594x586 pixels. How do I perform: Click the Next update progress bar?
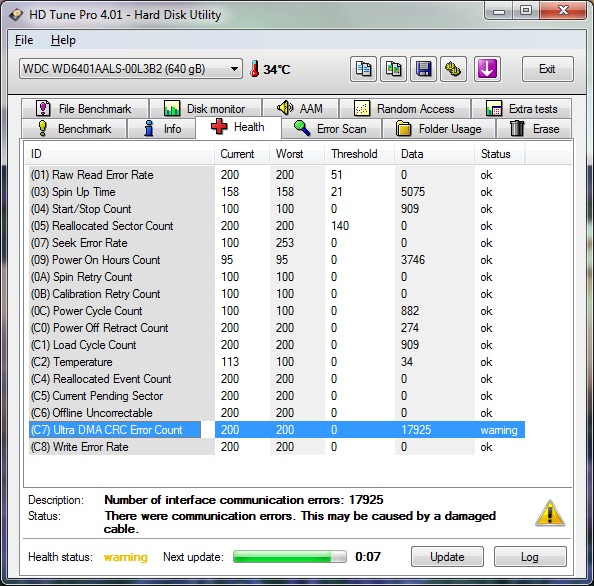[x=290, y=556]
